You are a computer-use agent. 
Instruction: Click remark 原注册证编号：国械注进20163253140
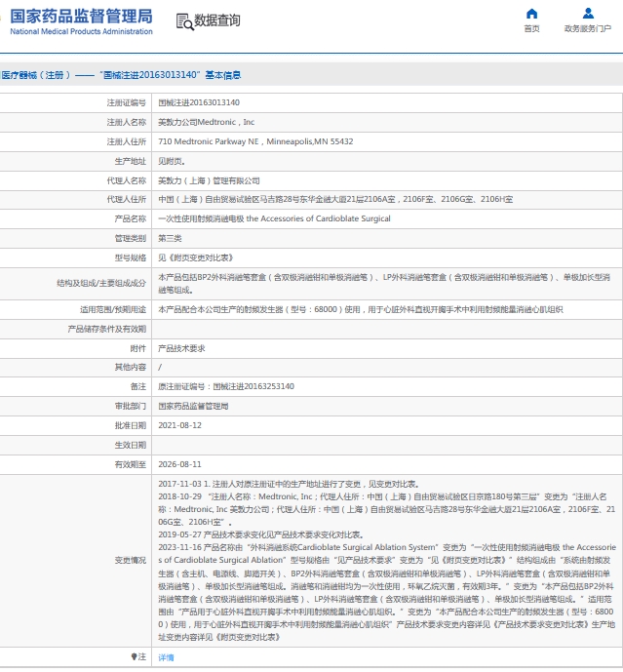click(226, 386)
